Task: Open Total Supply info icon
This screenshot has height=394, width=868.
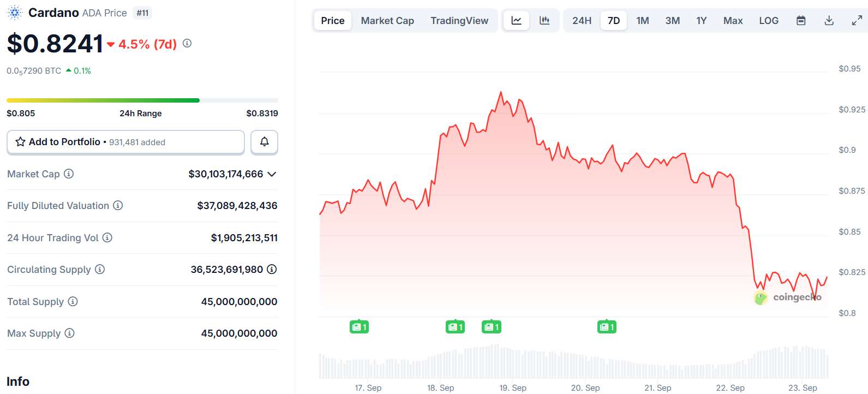Action: [x=73, y=301]
